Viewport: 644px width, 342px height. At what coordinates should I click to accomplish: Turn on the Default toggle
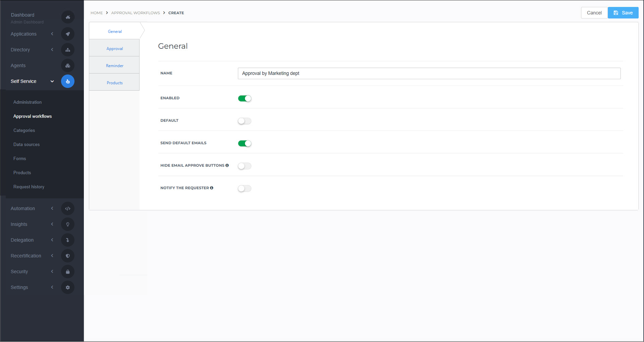pos(245,121)
